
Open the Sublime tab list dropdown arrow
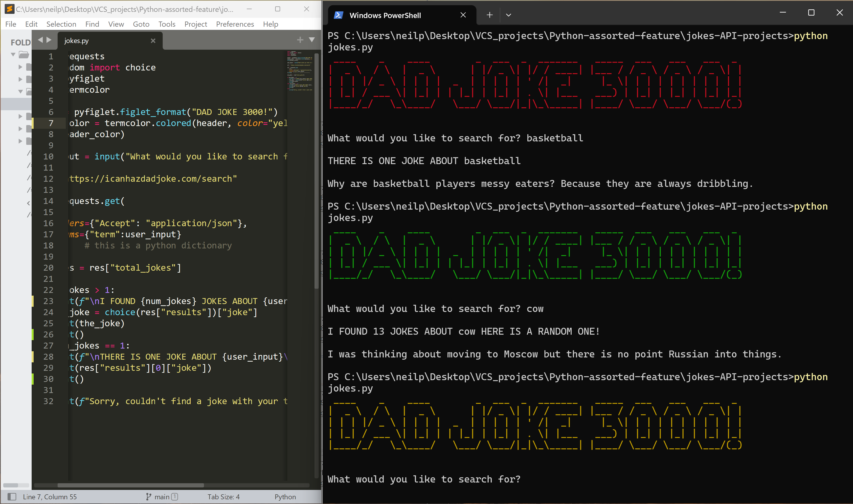pos(312,40)
